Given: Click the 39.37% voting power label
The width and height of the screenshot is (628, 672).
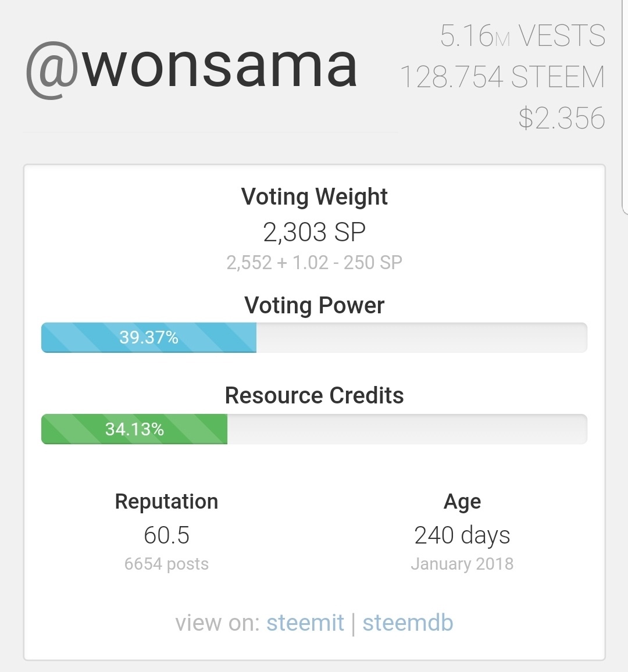Looking at the screenshot, I should pyautogui.click(x=149, y=337).
